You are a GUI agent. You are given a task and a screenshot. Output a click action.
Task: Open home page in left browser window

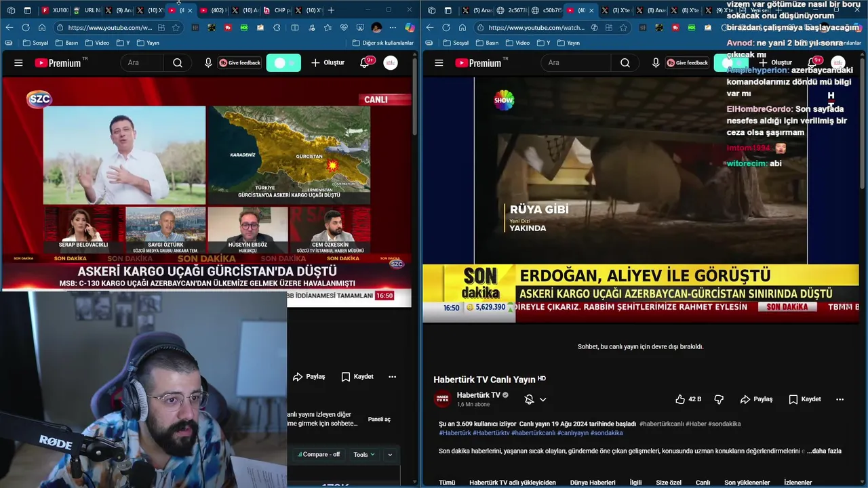pos(41,28)
